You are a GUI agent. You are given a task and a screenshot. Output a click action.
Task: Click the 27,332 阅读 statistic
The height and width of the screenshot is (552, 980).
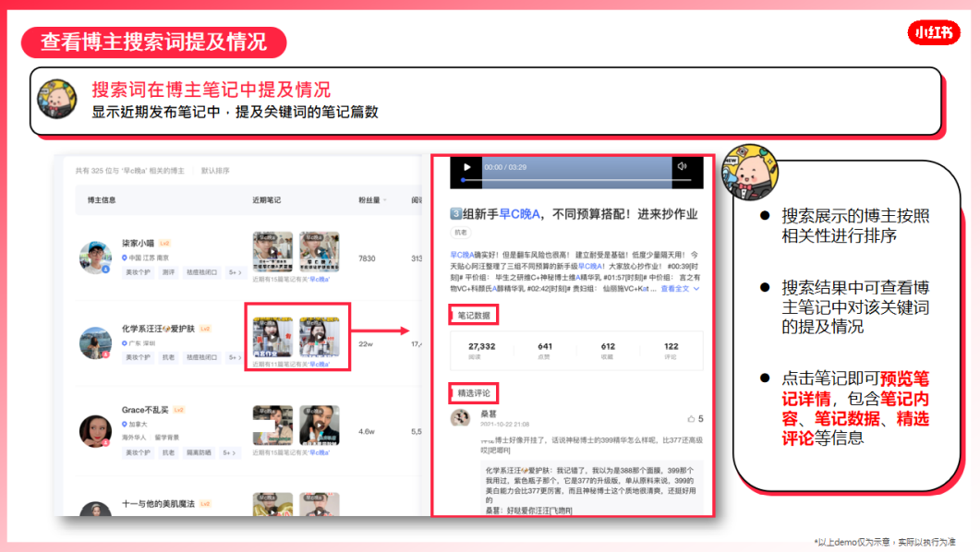(x=482, y=351)
